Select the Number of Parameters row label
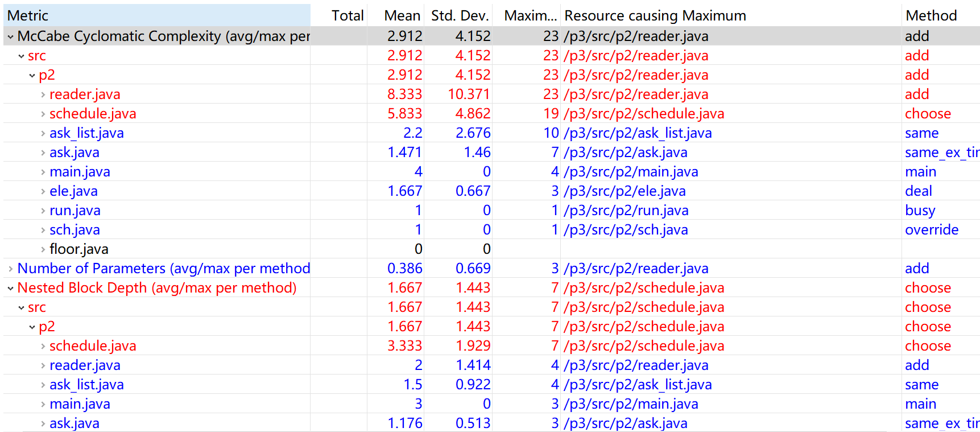 click(164, 269)
